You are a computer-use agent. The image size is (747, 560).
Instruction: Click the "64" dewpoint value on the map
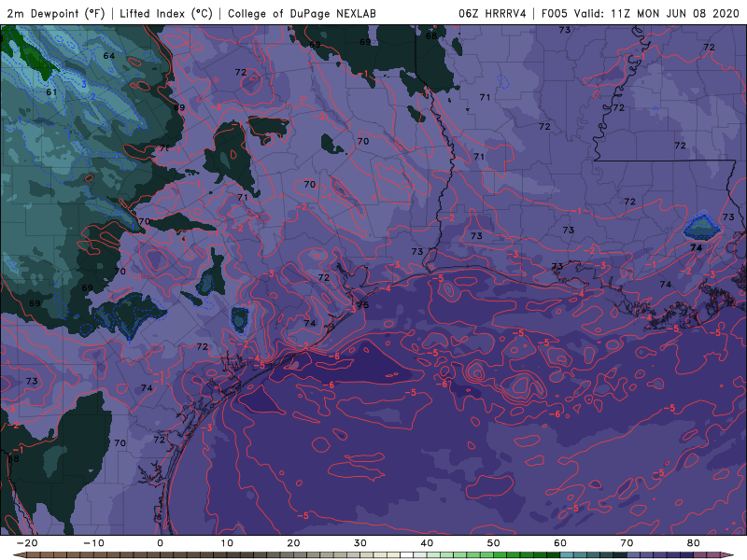pos(109,56)
